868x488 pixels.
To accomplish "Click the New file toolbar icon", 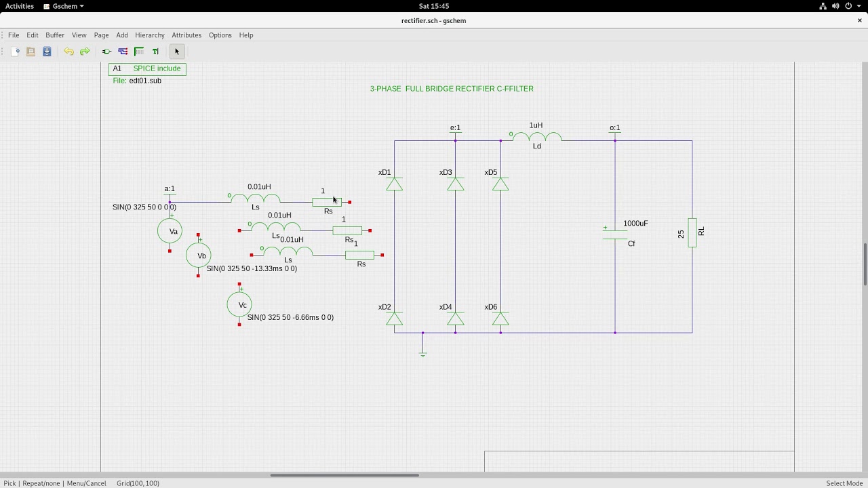I will click(x=15, y=52).
